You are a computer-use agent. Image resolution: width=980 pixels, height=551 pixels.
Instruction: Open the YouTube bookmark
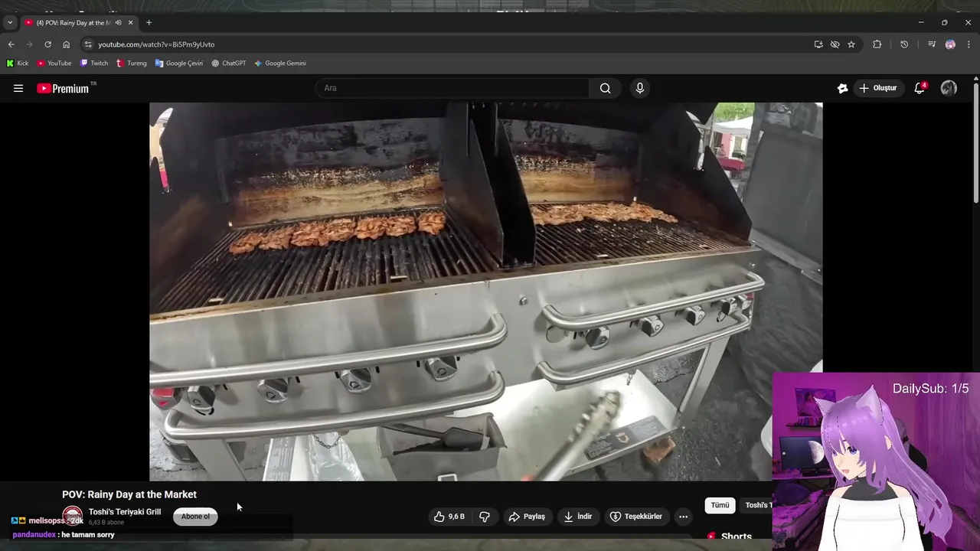[x=54, y=64]
